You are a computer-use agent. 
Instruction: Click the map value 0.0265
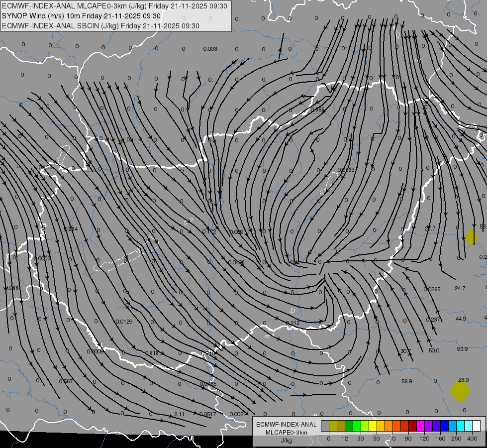(432, 289)
